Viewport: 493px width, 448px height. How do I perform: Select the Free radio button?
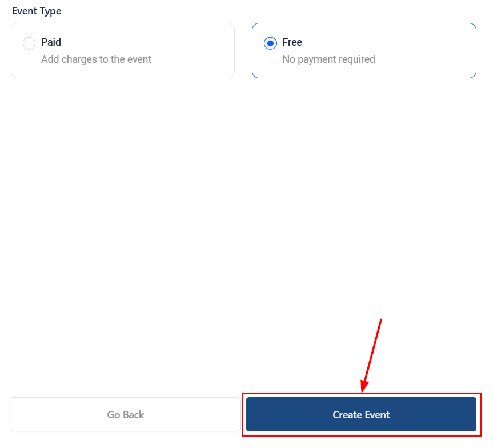270,43
